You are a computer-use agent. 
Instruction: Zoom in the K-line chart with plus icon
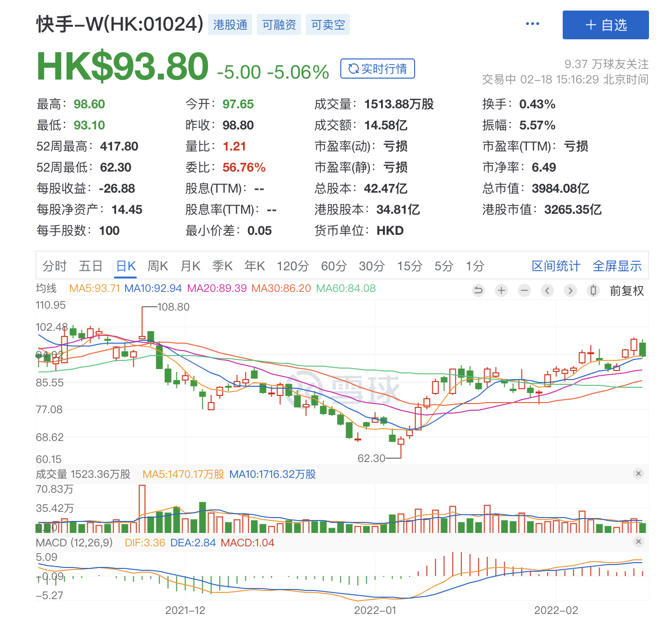(501, 290)
